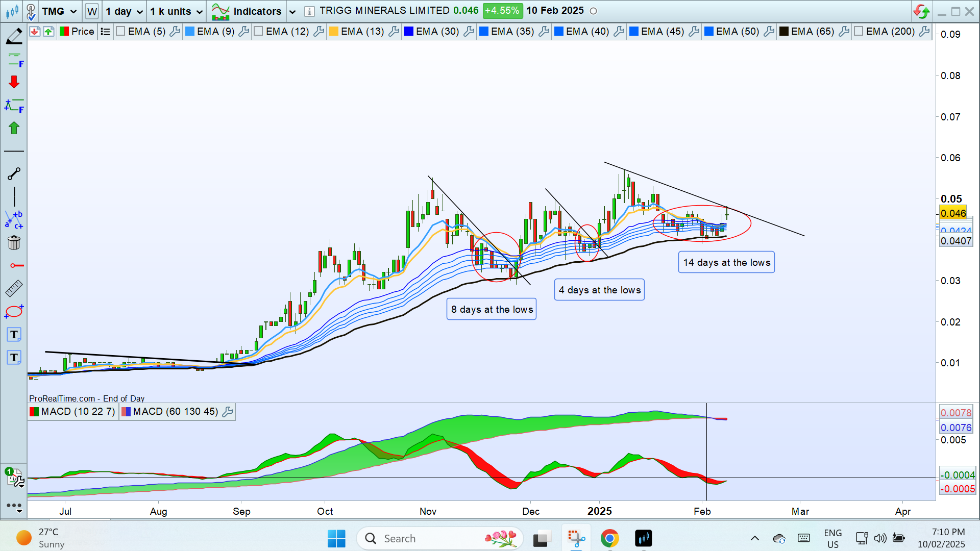The width and height of the screenshot is (980, 551).
Task: Select the red ellipse drawing tool
Action: click(x=14, y=311)
